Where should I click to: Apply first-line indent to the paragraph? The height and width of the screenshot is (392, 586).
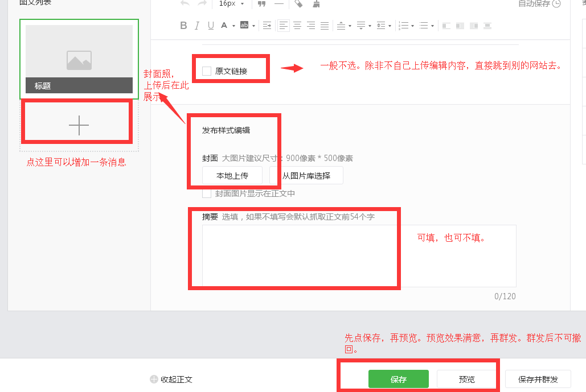coord(267,26)
